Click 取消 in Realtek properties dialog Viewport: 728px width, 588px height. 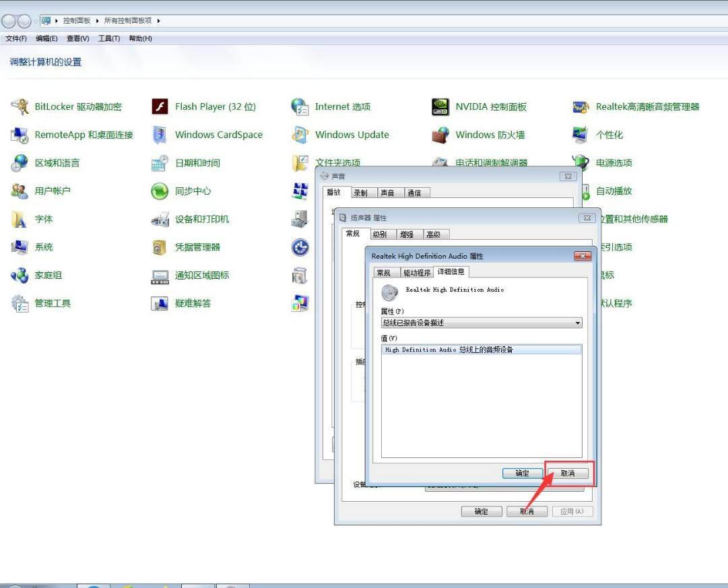(x=568, y=473)
